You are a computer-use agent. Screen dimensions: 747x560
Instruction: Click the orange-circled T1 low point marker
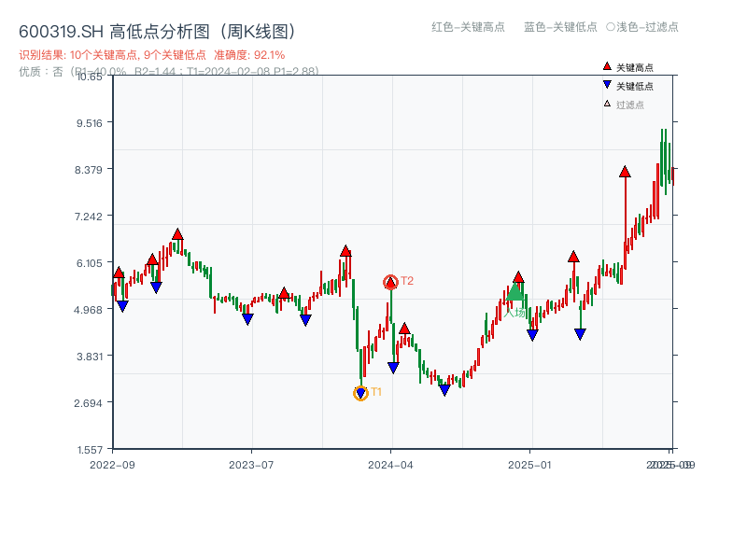click(361, 392)
